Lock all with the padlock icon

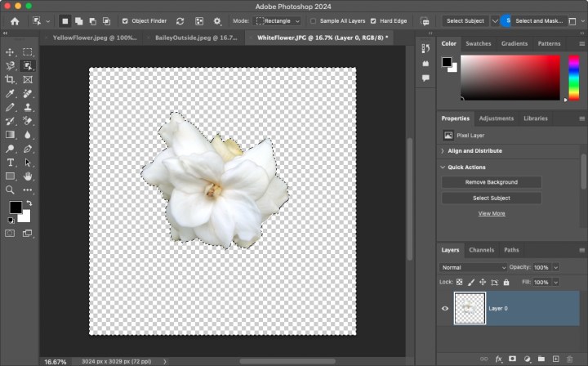(506, 282)
